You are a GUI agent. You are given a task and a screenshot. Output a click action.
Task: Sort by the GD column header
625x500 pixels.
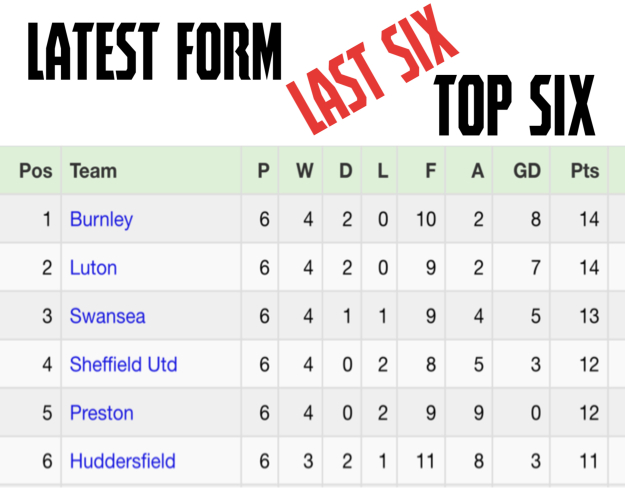[x=527, y=171]
